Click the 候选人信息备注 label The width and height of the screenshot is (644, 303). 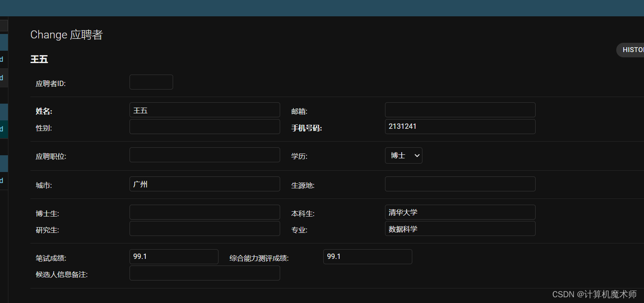(x=62, y=275)
